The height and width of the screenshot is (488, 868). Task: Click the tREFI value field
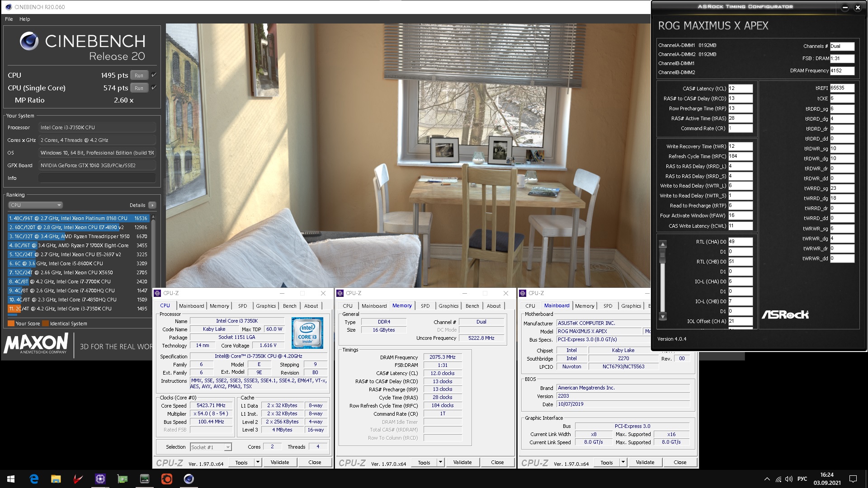pos(842,88)
